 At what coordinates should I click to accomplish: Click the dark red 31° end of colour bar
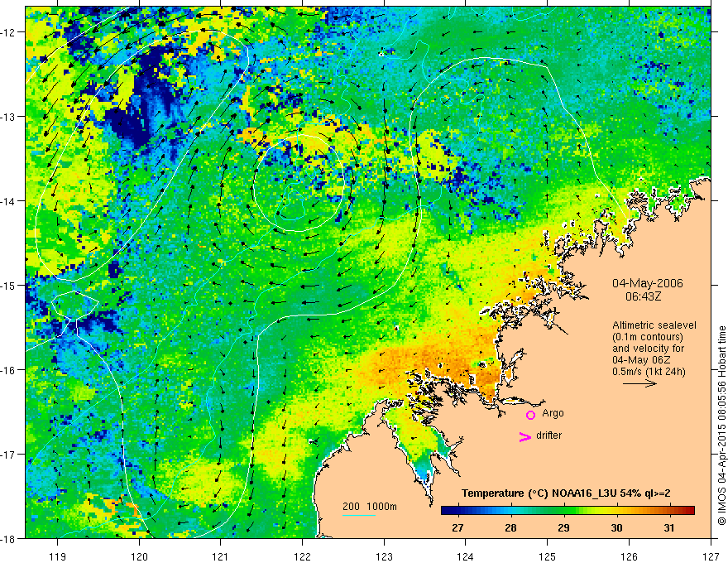tap(688, 511)
